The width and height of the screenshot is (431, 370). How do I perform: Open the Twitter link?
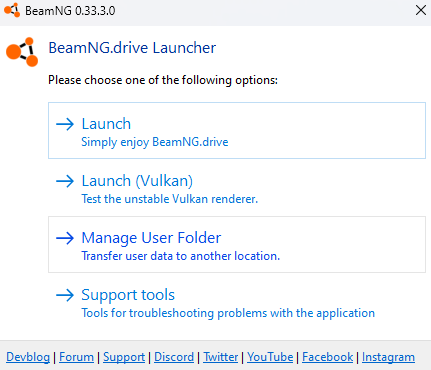tap(221, 357)
